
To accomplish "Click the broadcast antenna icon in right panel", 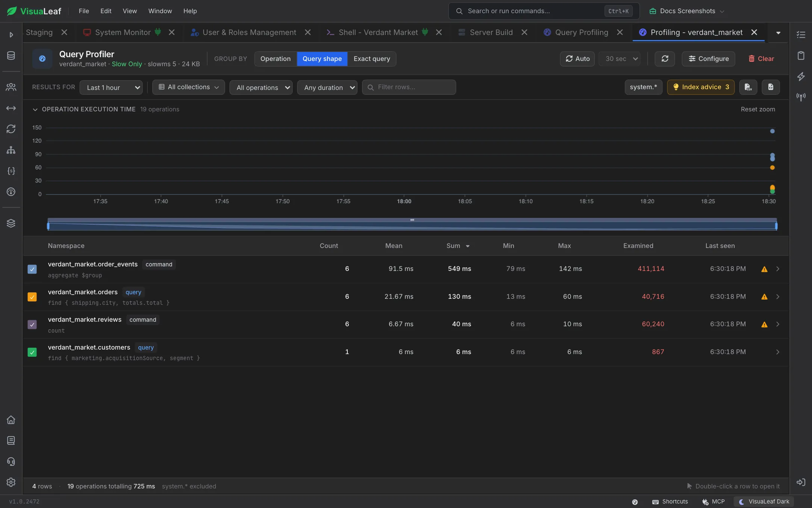I will (801, 97).
